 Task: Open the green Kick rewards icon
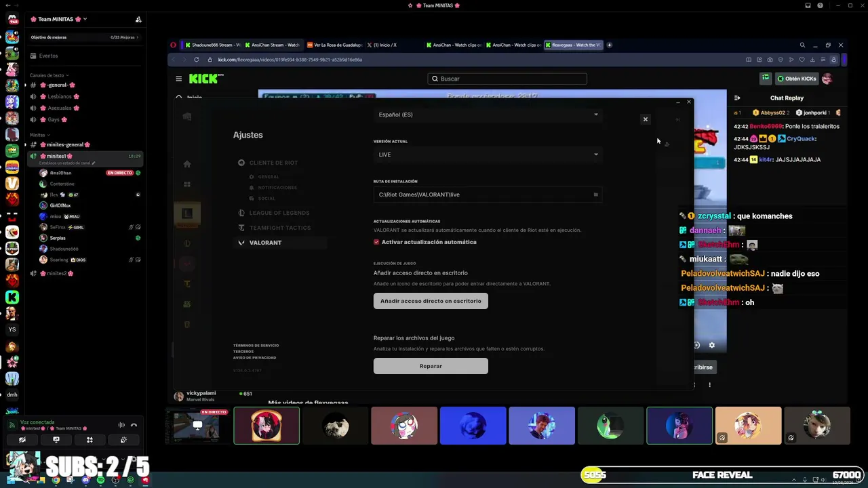(766, 79)
